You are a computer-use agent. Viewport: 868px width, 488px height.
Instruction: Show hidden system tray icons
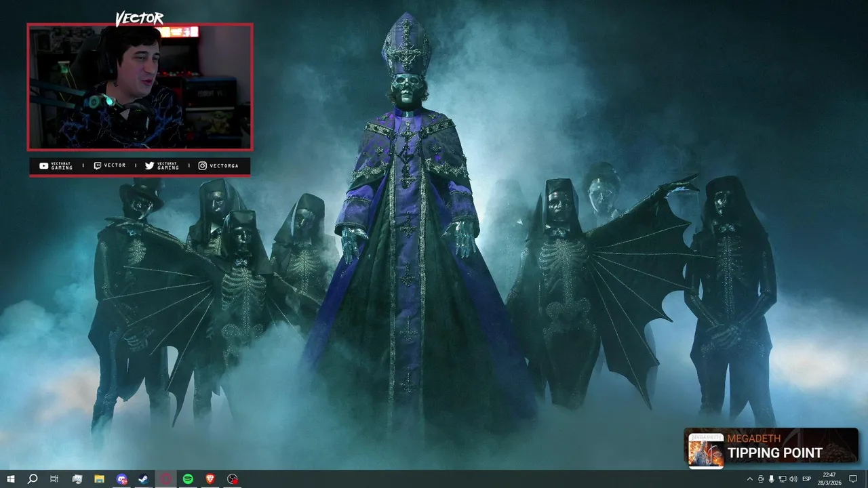tap(749, 479)
